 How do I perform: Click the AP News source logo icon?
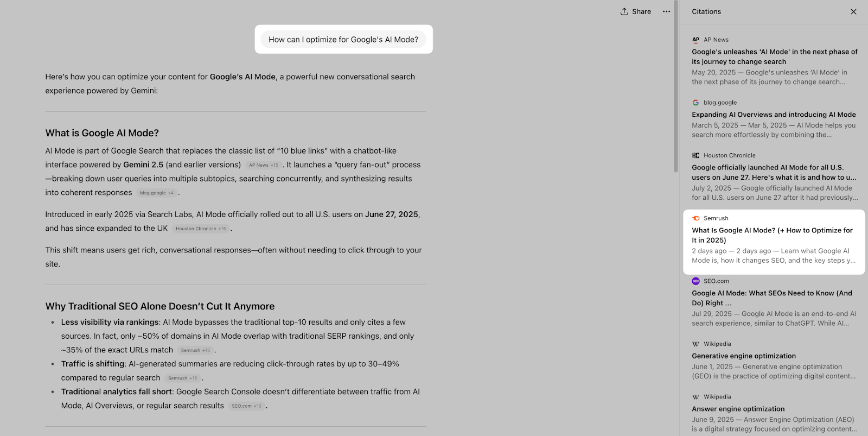[696, 40]
